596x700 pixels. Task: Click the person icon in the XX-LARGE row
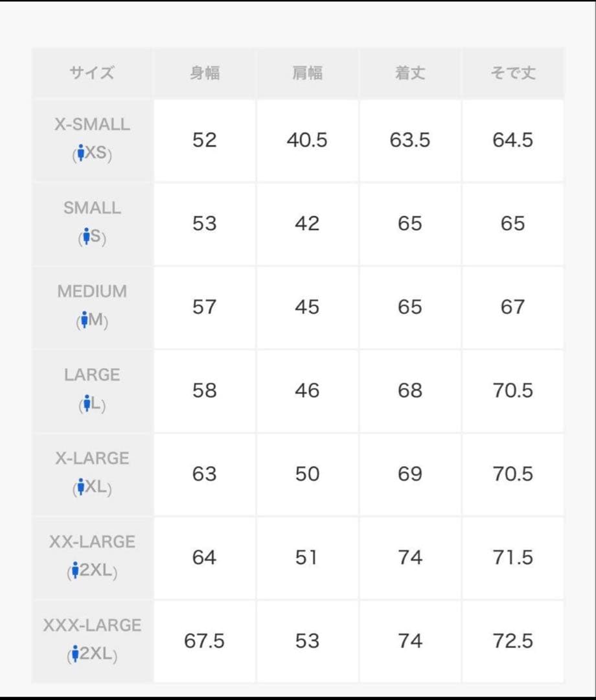pos(75,571)
